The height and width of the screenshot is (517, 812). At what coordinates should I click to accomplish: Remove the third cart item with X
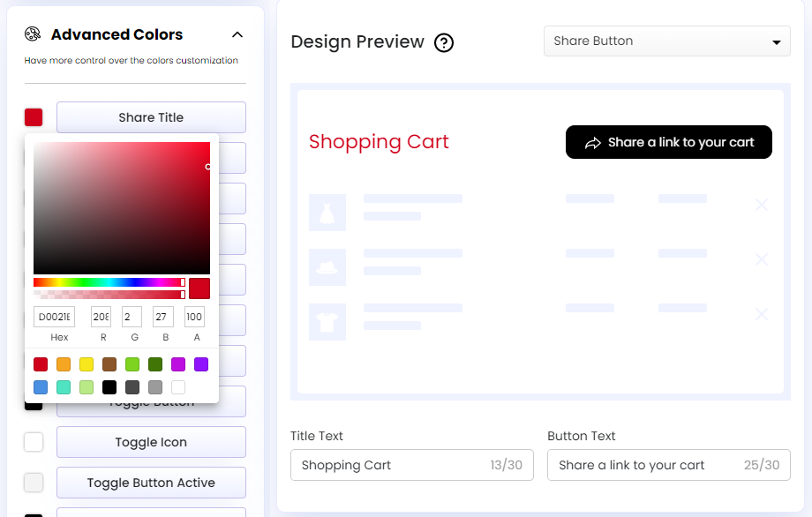[762, 314]
